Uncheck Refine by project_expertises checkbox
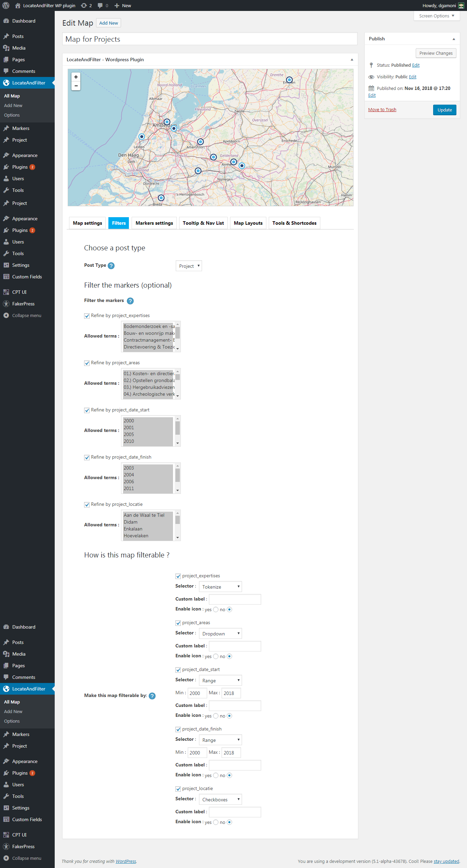The image size is (467, 868). [87, 316]
